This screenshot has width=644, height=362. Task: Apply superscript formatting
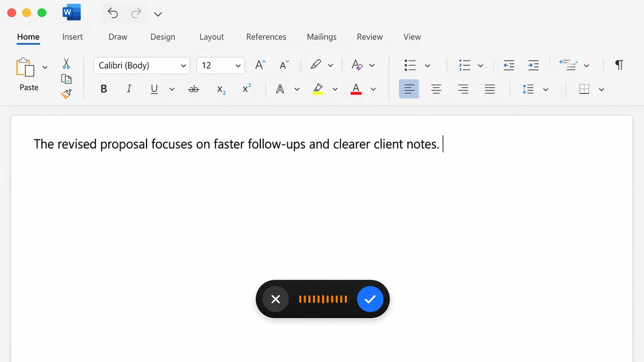click(x=246, y=89)
